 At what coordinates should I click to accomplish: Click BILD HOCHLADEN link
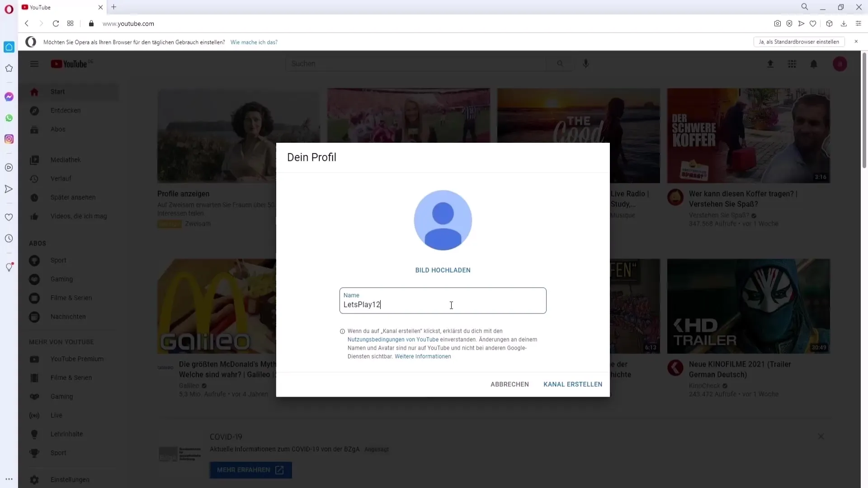pos(443,270)
